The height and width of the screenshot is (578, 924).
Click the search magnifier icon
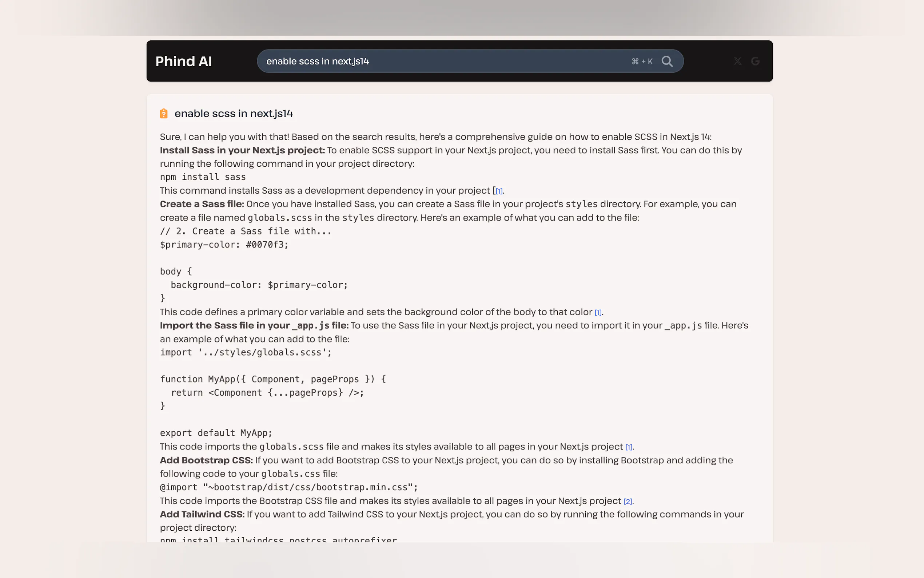pyautogui.click(x=667, y=61)
